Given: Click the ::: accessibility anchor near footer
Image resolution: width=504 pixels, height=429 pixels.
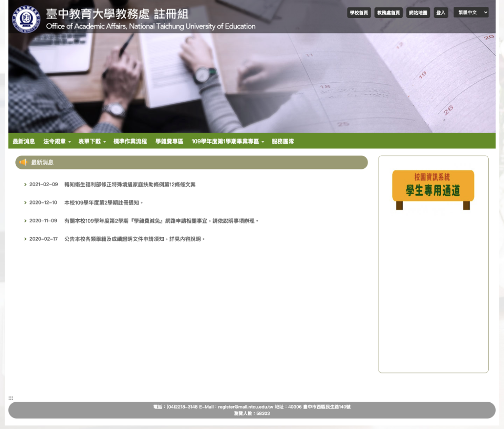Looking at the screenshot, I should [x=10, y=398].
